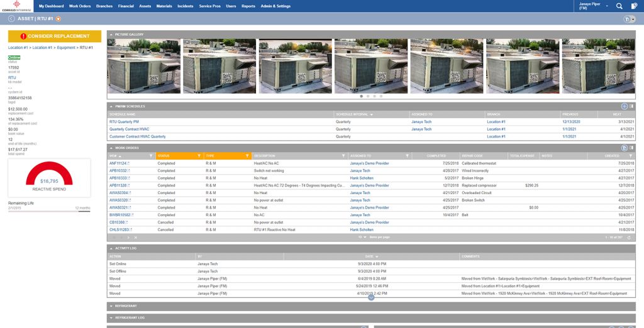Image resolution: width=644 pixels, height=328 pixels.
Task: Collapse the PM/RM Schedules panel
Action: [x=111, y=106]
